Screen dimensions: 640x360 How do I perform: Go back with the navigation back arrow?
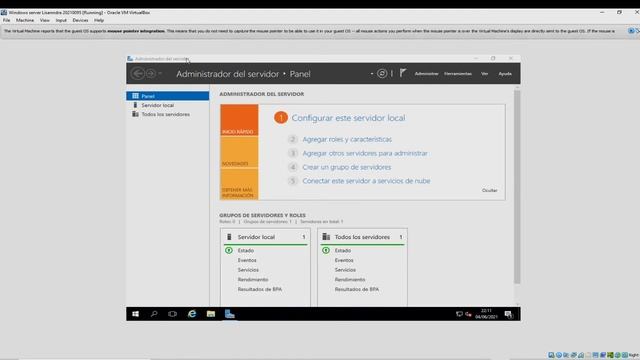point(138,73)
